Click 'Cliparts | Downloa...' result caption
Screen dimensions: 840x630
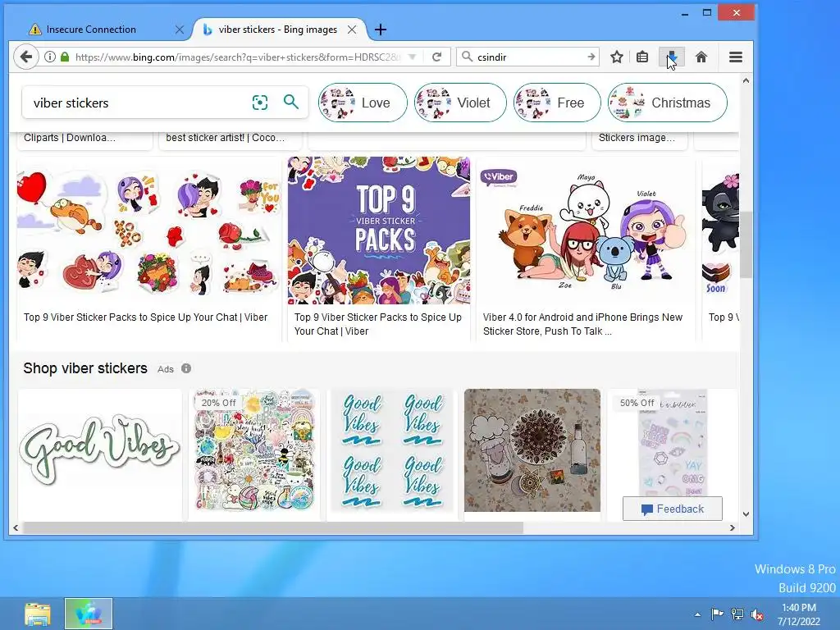(69, 138)
